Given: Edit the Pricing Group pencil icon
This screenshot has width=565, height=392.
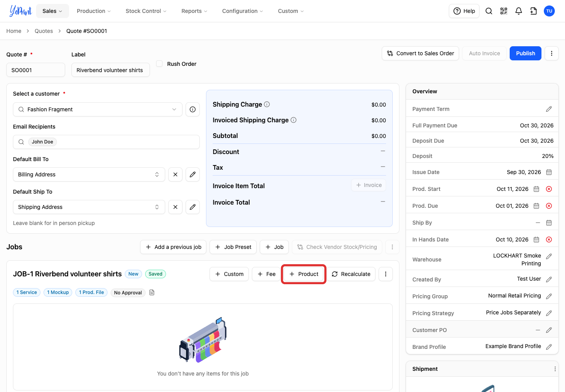Looking at the screenshot, I should tap(549, 296).
